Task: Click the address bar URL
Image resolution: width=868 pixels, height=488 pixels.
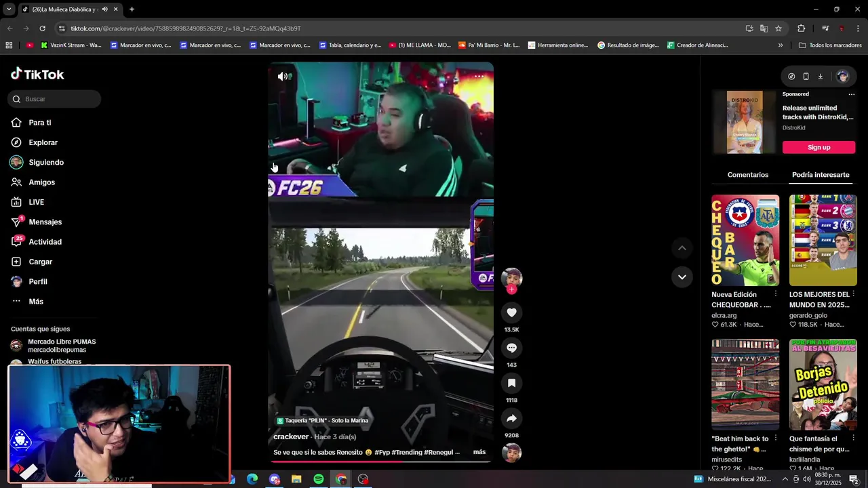Action: 186,28
